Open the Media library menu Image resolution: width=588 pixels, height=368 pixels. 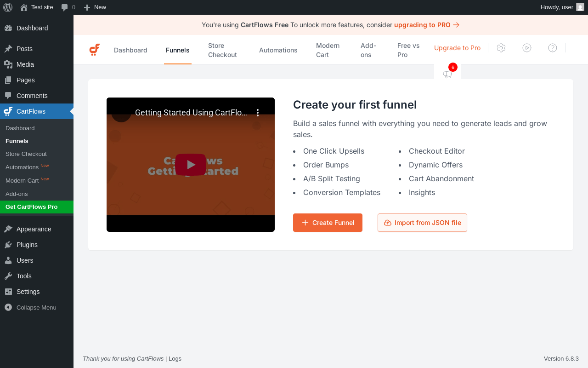tap(37, 64)
